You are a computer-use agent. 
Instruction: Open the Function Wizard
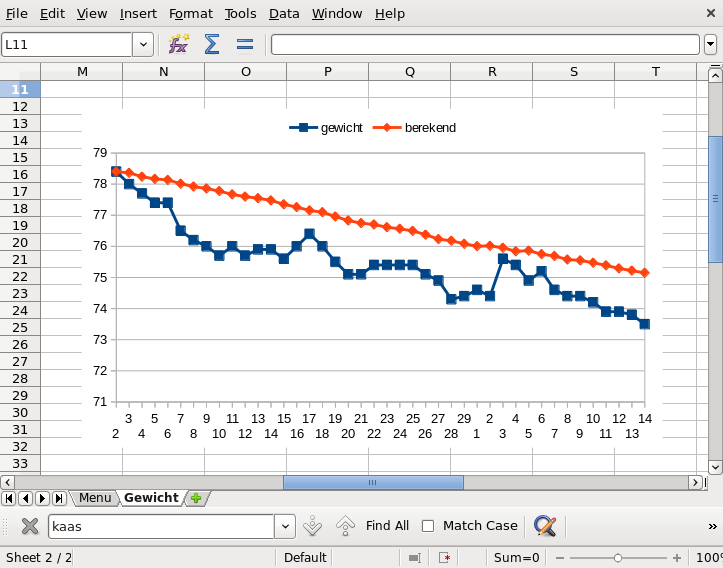178,44
